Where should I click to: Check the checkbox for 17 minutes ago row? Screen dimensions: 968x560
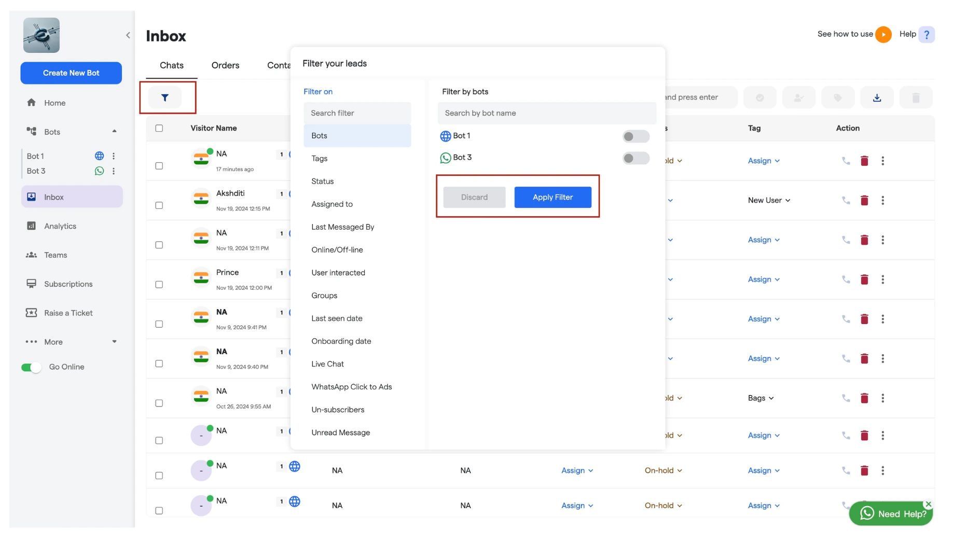click(x=159, y=166)
